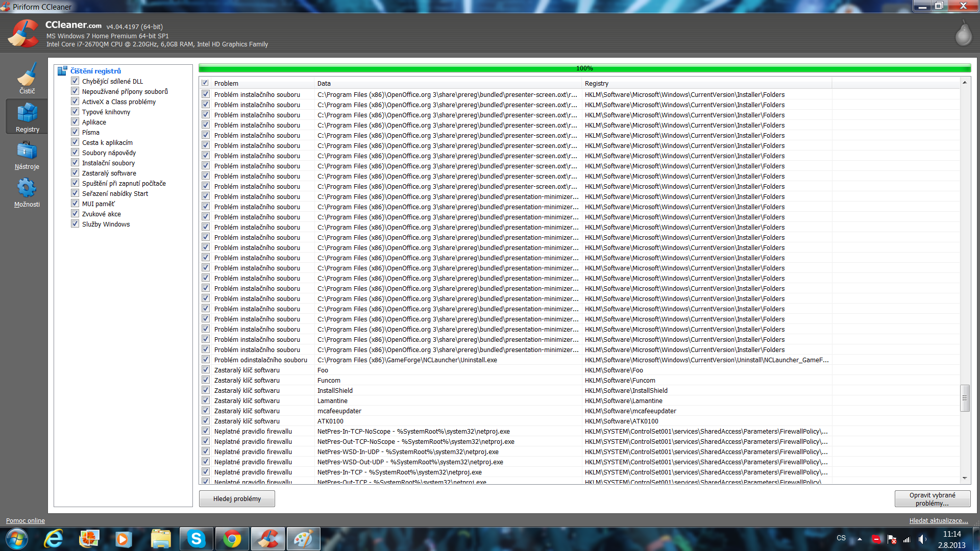This screenshot has height=551, width=980.
Task: Click Opravit vybrané problémy button
Action: click(x=932, y=499)
